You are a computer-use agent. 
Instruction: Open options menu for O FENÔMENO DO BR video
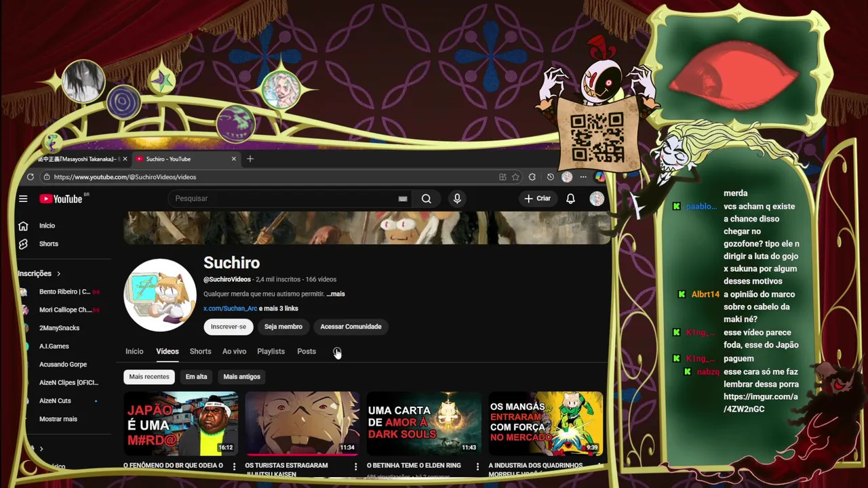click(x=234, y=466)
